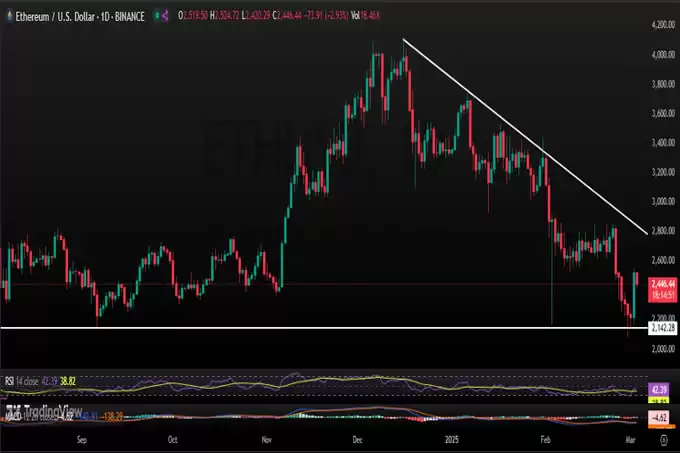Click the close price value 2,446.44 in header
The height and width of the screenshot is (453, 680).
pyautogui.click(x=289, y=16)
